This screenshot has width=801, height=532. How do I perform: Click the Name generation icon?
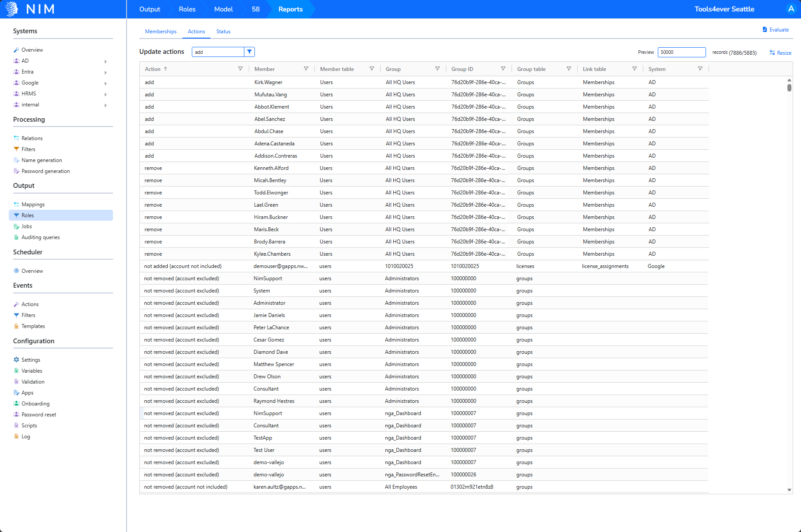[x=16, y=160]
